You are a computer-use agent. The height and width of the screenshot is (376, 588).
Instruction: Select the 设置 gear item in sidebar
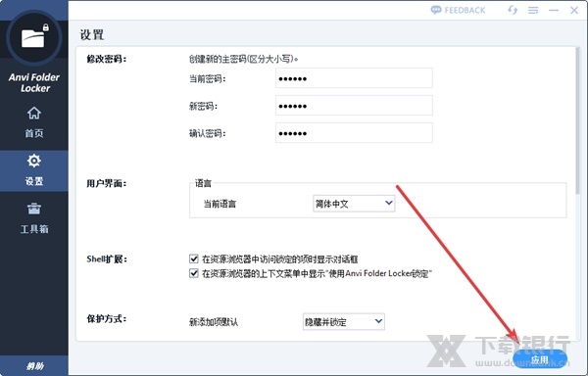(34, 170)
